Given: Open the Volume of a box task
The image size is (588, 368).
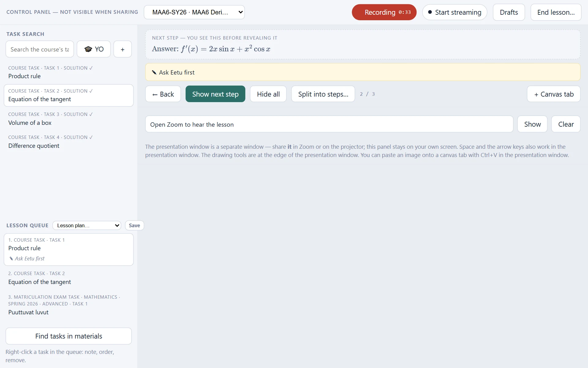Looking at the screenshot, I should coord(69,119).
